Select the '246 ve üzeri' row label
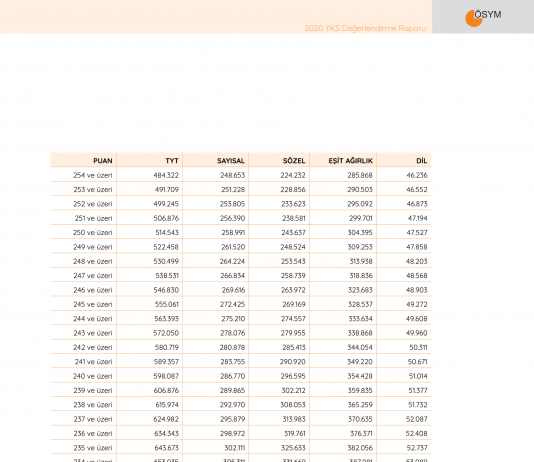534x462 pixels. coord(93,290)
